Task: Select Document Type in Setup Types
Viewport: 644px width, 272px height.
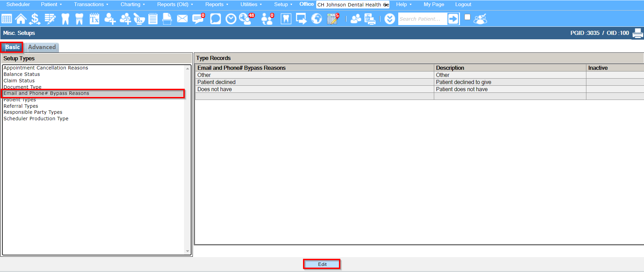Action: [x=22, y=87]
